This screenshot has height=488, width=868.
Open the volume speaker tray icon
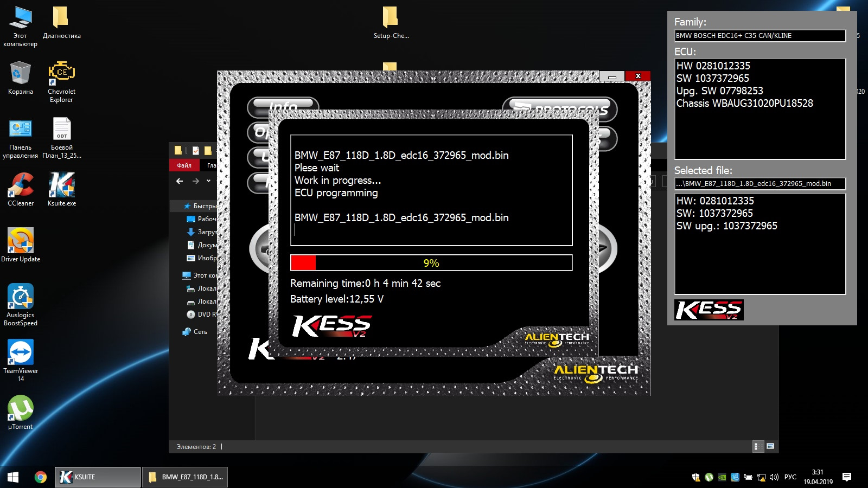pyautogui.click(x=774, y=477)
